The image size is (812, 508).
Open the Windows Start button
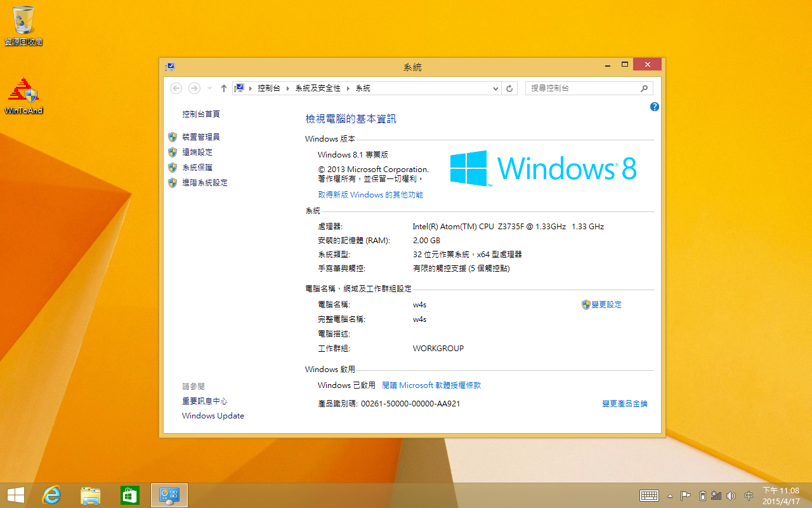[15, 495]
